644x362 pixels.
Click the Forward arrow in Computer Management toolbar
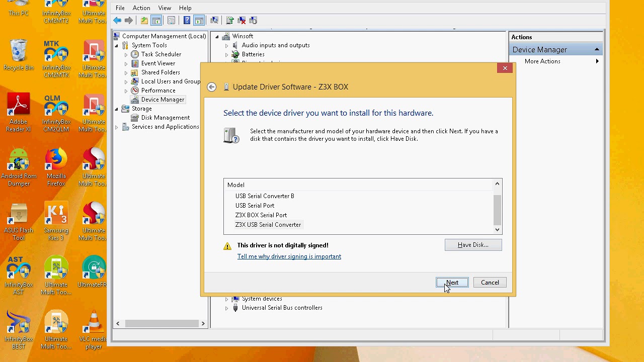129,20
